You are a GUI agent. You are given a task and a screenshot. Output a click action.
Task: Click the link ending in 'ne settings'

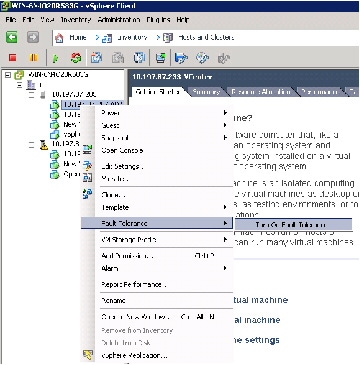256,340
